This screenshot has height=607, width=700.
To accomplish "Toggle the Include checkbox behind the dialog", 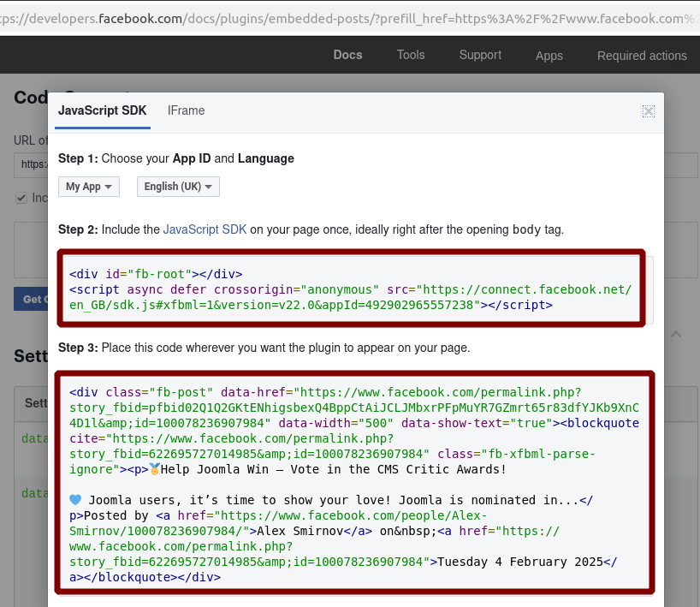I will (21, 198).
